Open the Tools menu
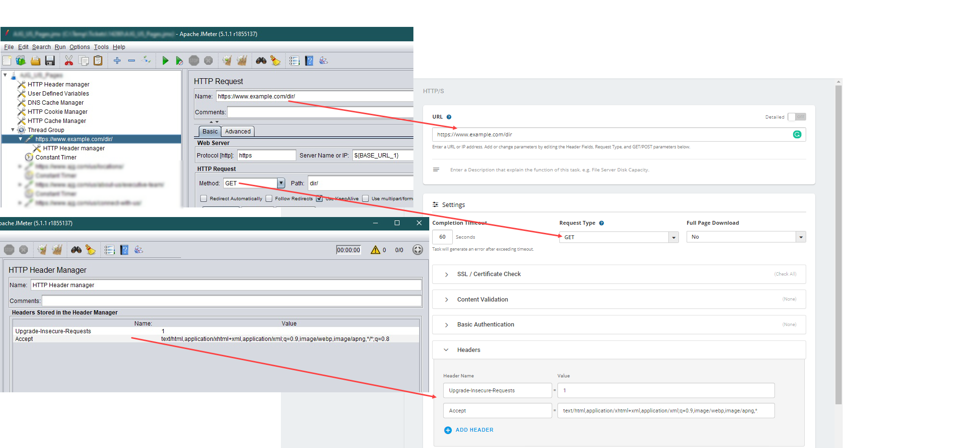The height and width of the screenshot is (448, 980). [101, 47]
